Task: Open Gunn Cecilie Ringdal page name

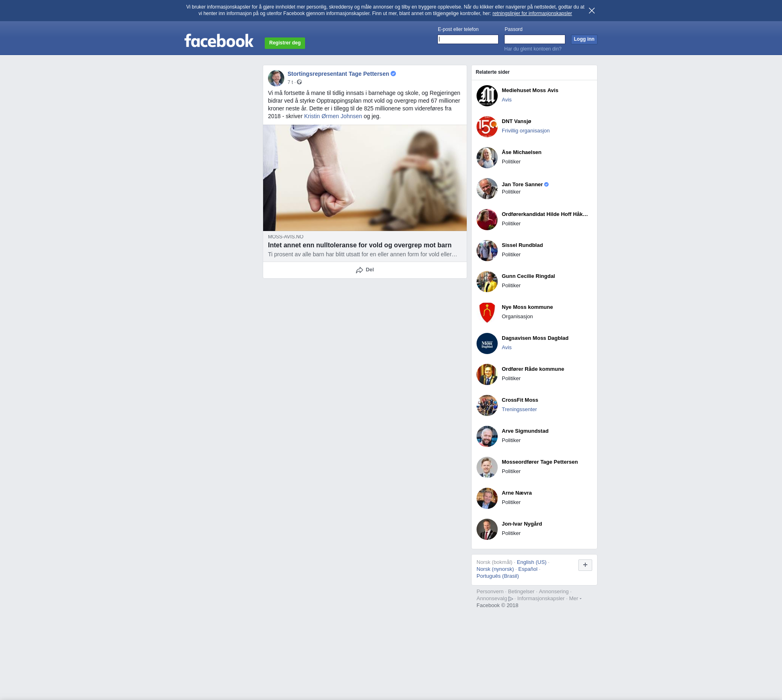Action: pos(528,276)
